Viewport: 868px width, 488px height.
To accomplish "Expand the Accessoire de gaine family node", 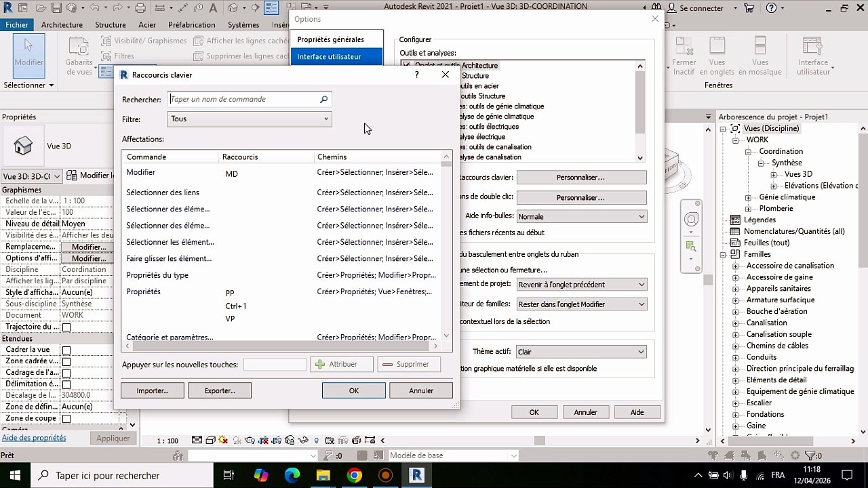I will coord(736,277).
